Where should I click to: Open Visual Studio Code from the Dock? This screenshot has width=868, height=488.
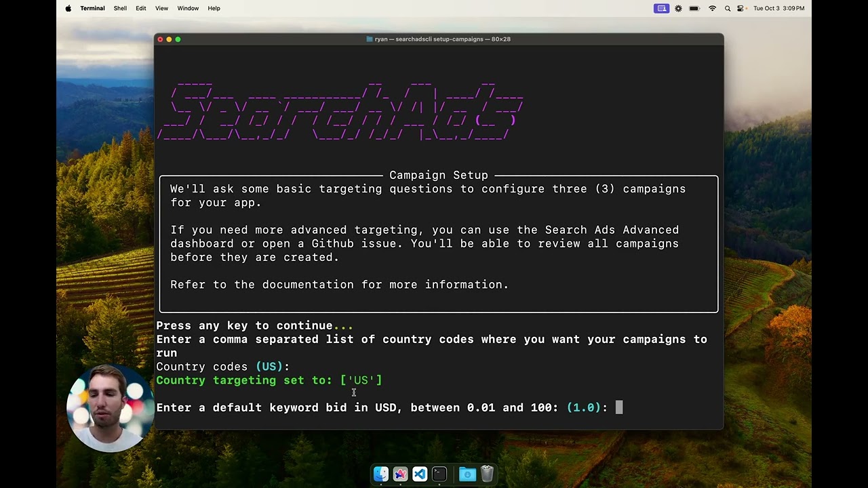pyautogui.click(x=420, y=474)
